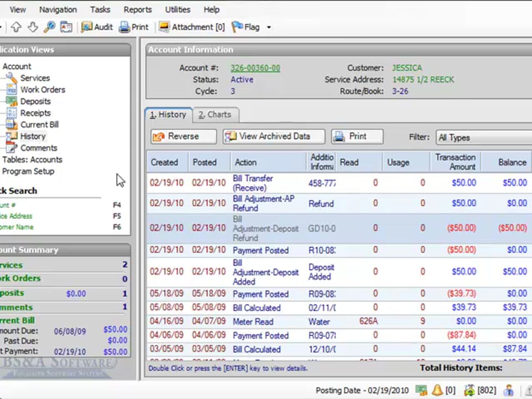Switch to the Charts tab
This screenshot has width=532, height=399.
[x=215, y=115]
